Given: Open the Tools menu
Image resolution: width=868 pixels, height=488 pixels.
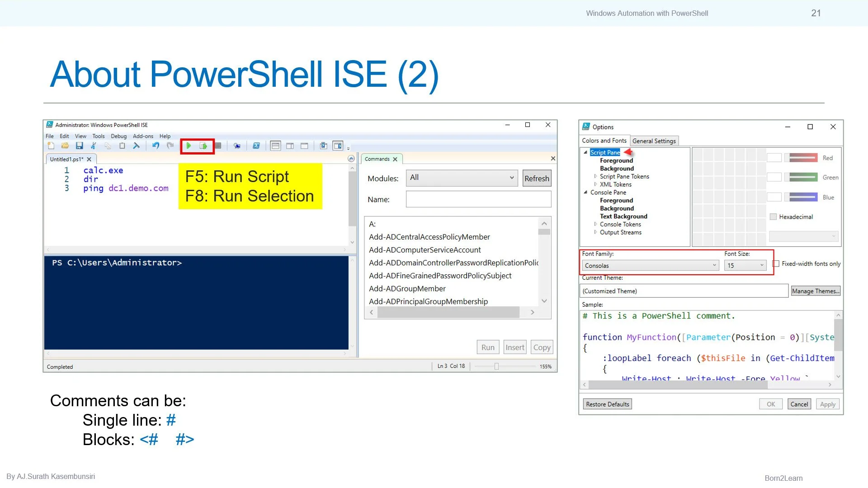Looking at the screenshot, I should pyautogui.click(x=99, y=136).
